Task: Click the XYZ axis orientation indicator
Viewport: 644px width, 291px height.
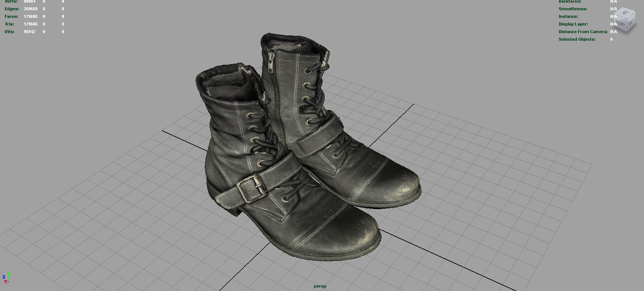Action: [6, 278]
